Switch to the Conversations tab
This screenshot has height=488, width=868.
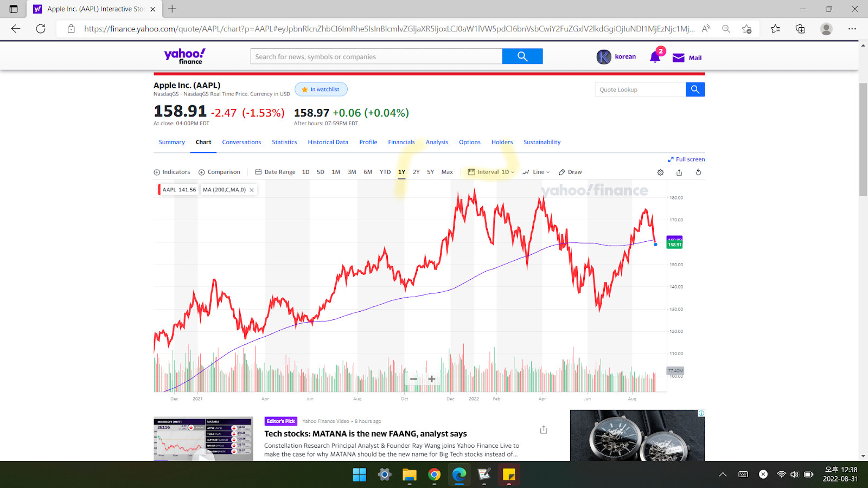click(241, 142)
